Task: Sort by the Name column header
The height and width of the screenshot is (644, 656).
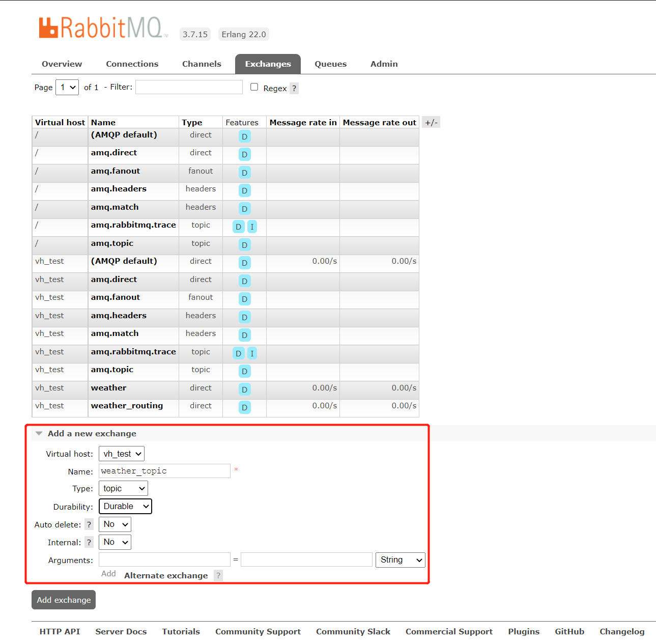Action: point(103,122)
